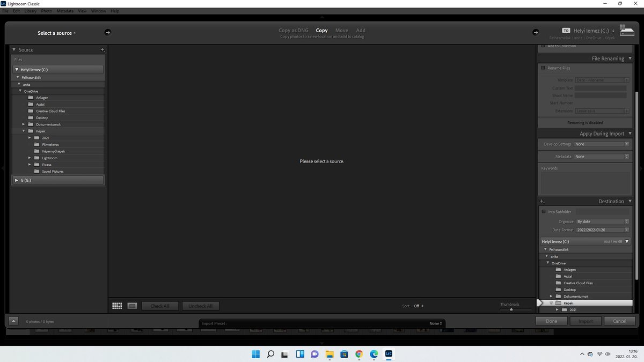Click the show fewer options arrow button
The width and height of the screenshot is (644, 362).
coord(14,321)
